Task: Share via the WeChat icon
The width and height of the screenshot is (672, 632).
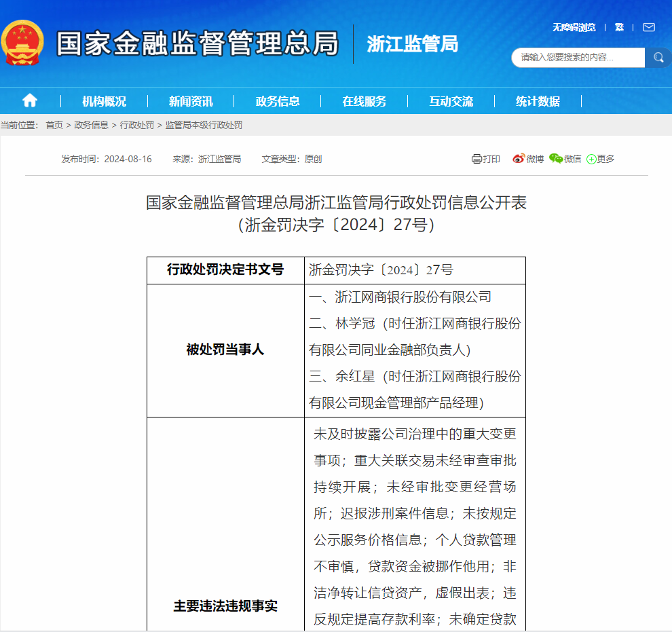Action: (556, 159)
